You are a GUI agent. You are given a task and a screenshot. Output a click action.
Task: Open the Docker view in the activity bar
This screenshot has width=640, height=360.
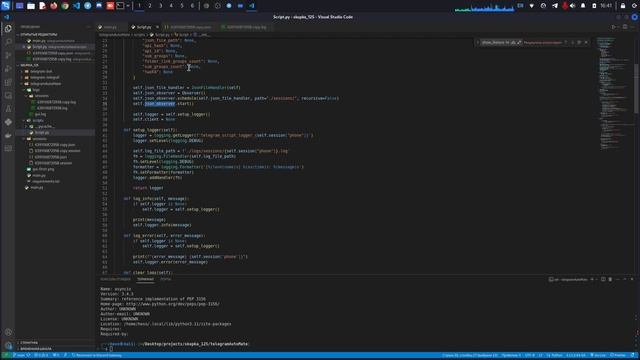[8, 135]
